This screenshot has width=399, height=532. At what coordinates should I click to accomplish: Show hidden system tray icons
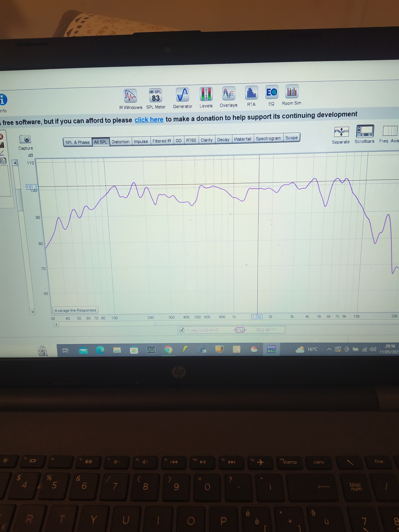pos(329,349)
